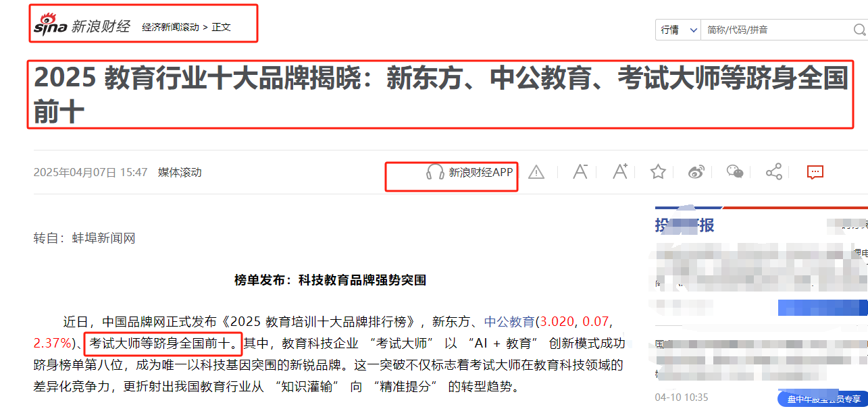
Task: Click the 简称/代码/拼音 search field
Action: [777, 30]
